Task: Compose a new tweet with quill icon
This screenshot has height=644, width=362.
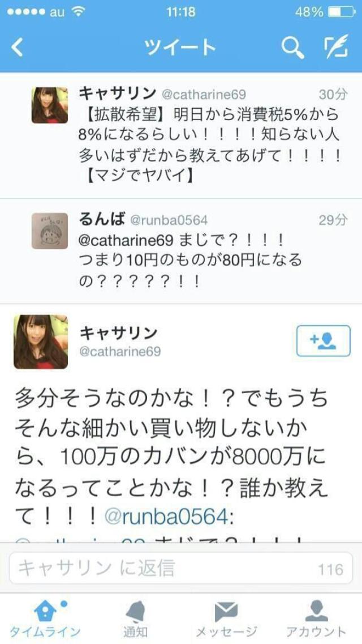Action: 337,46
